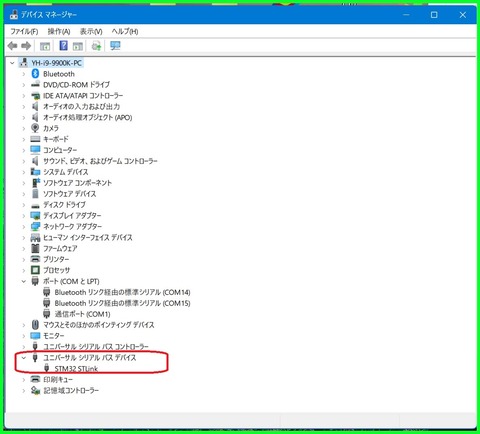
Task: Select Bluetooth serial port (COM14) entry
Action: click(x=122, y=292)
